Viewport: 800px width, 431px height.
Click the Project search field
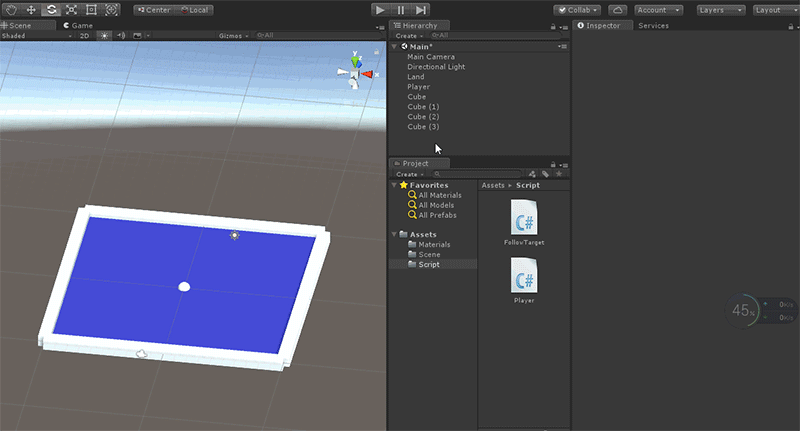coord(477,174)
